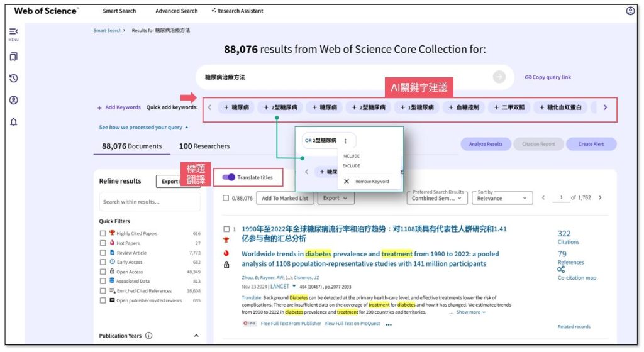Collapse the Publication Years section
The height and width of the screenshot is (352, 644).
click(196, 336)
